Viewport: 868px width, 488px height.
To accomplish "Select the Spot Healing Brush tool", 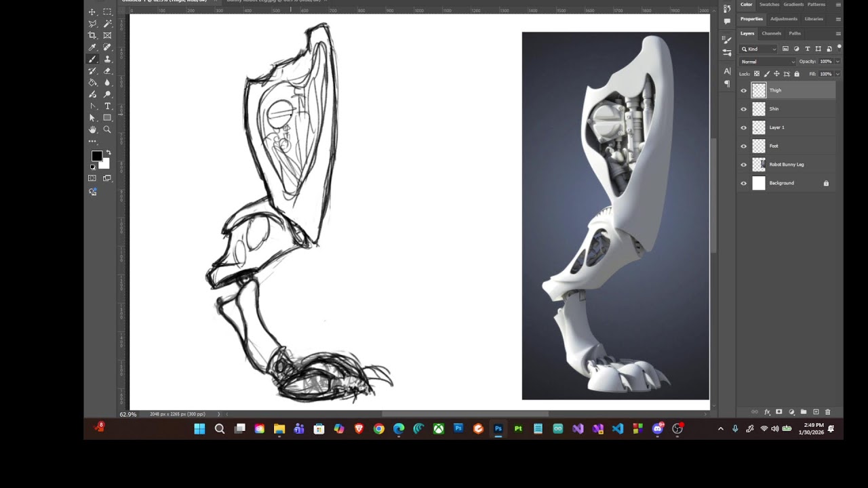I will (107, 47).
